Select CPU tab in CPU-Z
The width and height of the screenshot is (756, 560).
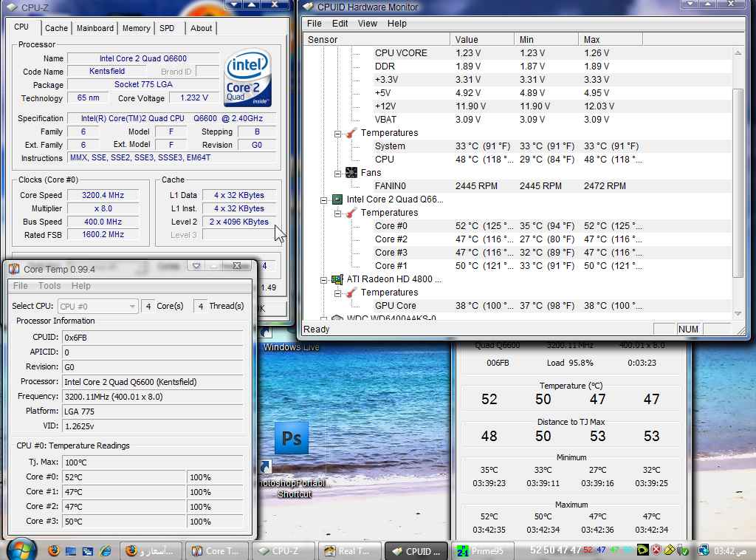pos(21,27)
